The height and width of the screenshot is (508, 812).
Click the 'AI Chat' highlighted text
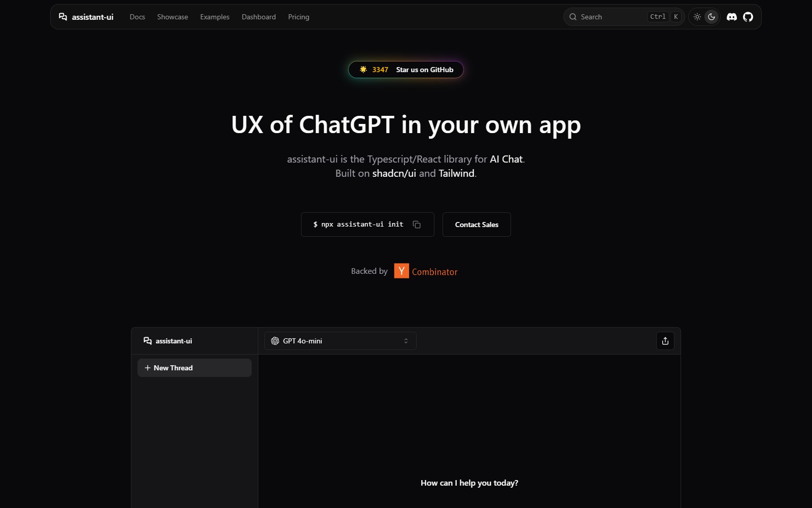(506, 159)
